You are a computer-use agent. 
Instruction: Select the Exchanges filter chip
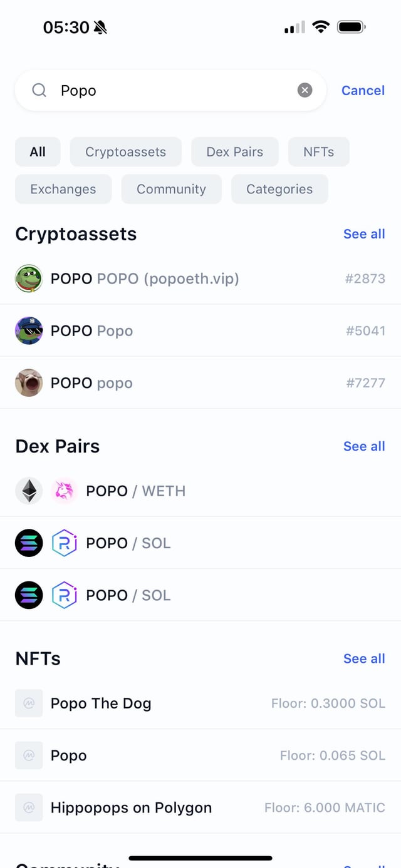(x=63, y=189)
